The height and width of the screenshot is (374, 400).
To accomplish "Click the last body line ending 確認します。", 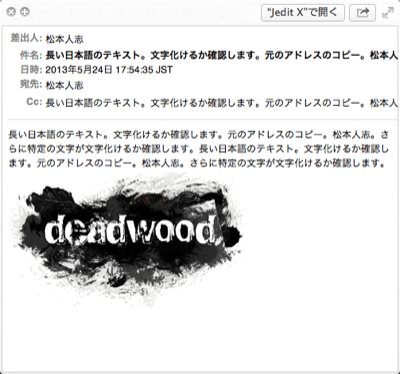I will (x=197, y=163).
